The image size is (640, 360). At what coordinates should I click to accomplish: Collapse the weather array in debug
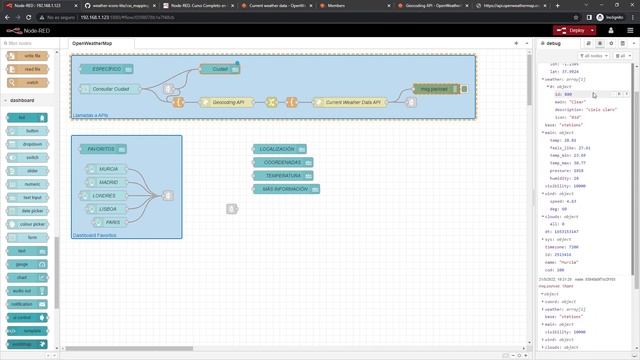point(543,79)
